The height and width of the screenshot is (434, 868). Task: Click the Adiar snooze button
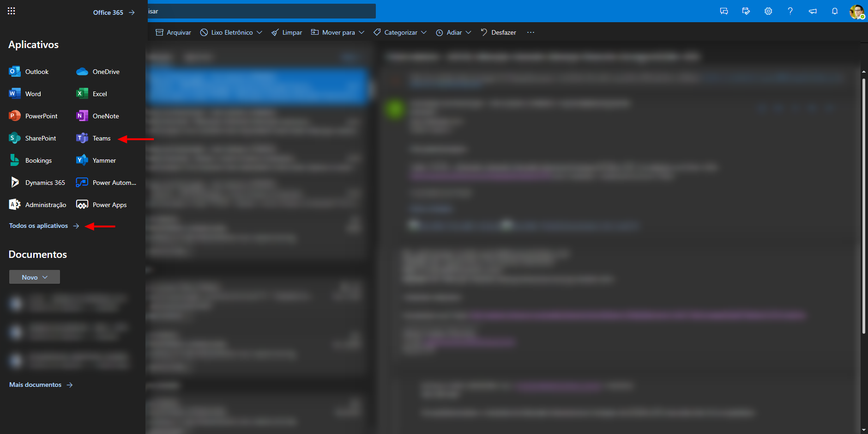click(449, 32)
